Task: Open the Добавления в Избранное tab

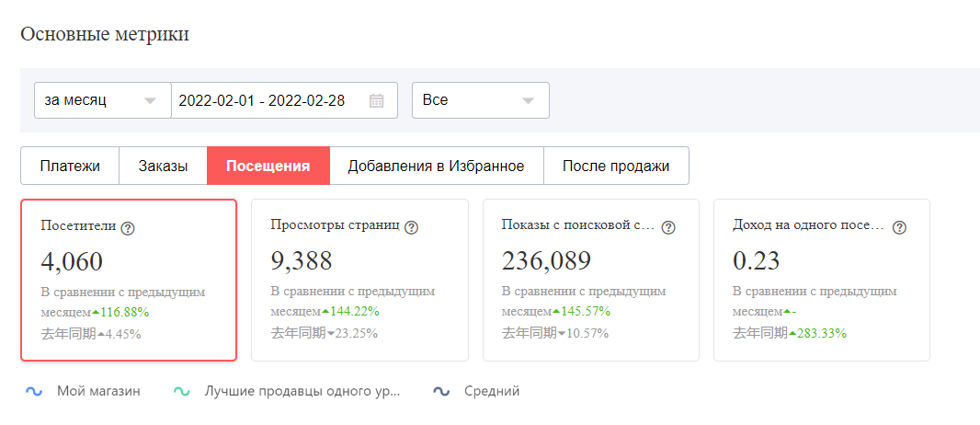Action: (437, 167)
